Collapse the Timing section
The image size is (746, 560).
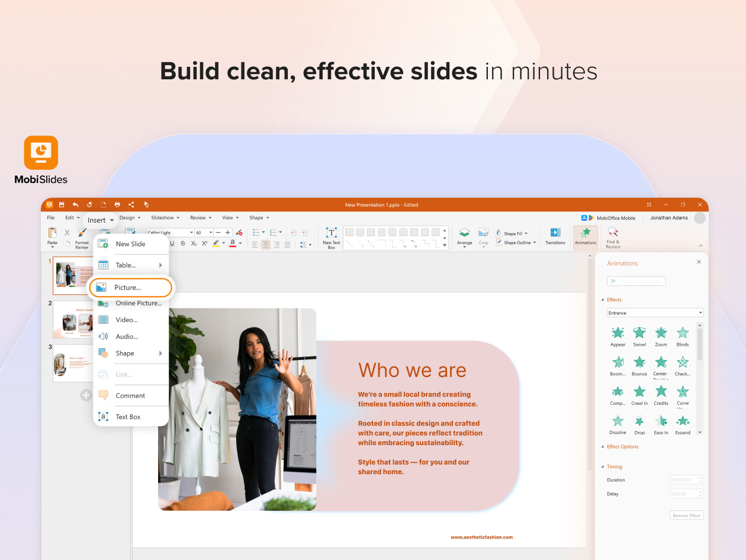(603, 467)
